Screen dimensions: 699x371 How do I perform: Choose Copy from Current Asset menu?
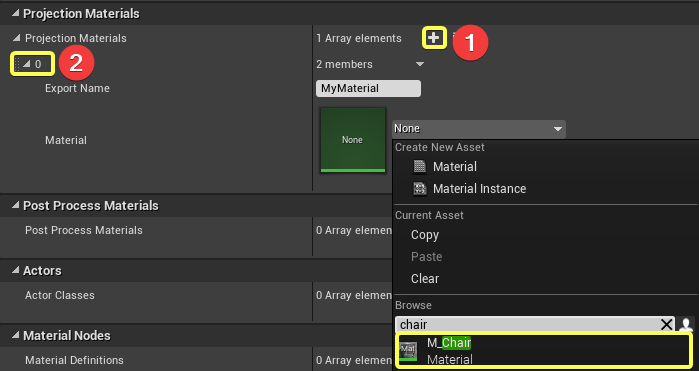pos(425,235)
